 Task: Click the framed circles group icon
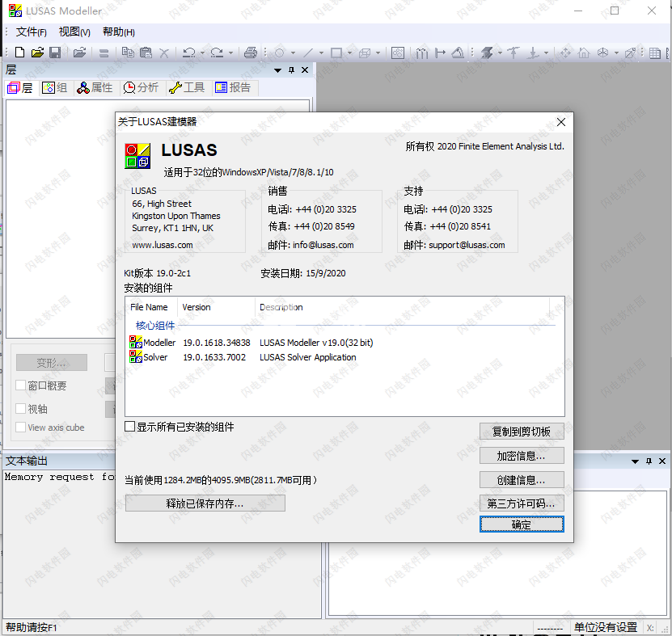point(398,53)
